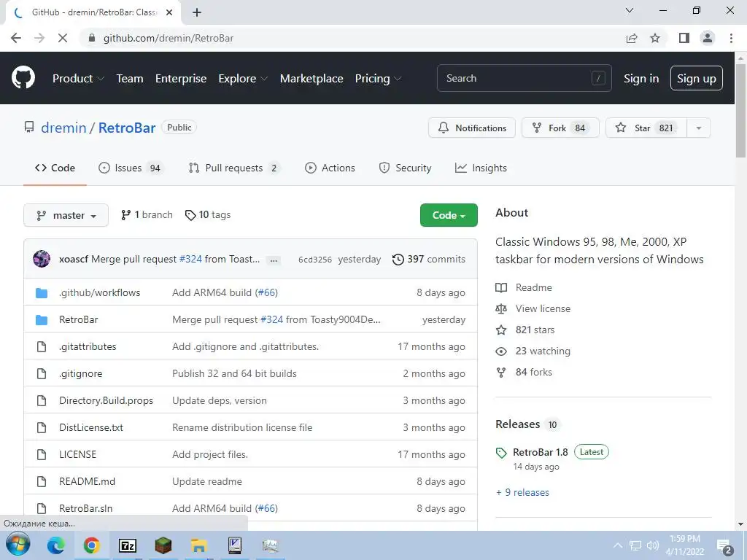Open the Security tab
The width and height of the screenshot is (747, 560).
point(405,168)
